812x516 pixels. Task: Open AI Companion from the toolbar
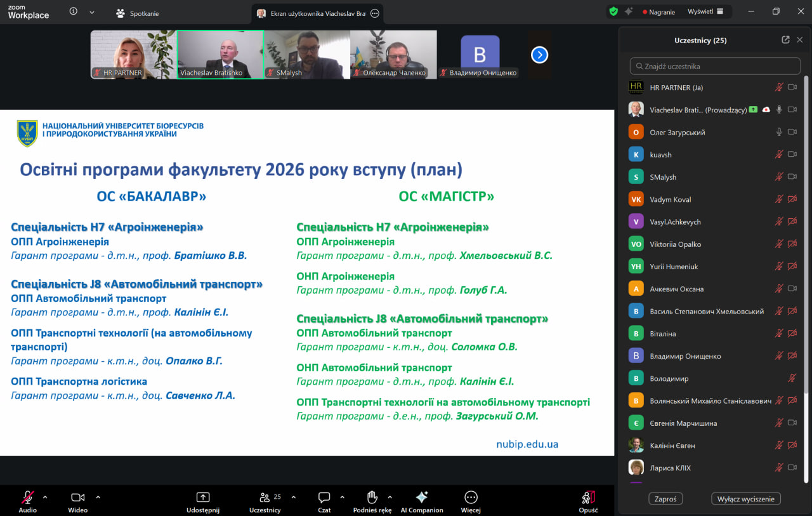coord(422,498)
